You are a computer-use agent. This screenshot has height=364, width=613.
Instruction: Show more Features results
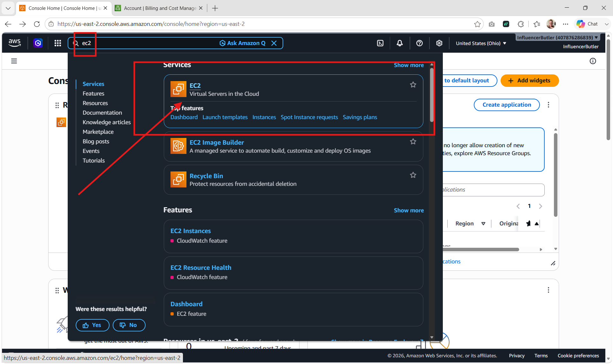click(x=409, y=210)
